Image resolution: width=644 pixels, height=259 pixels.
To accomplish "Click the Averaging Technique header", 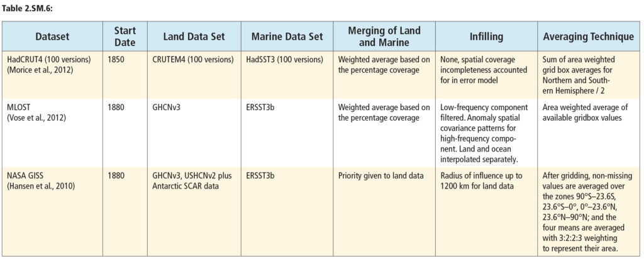I will 588,36.
